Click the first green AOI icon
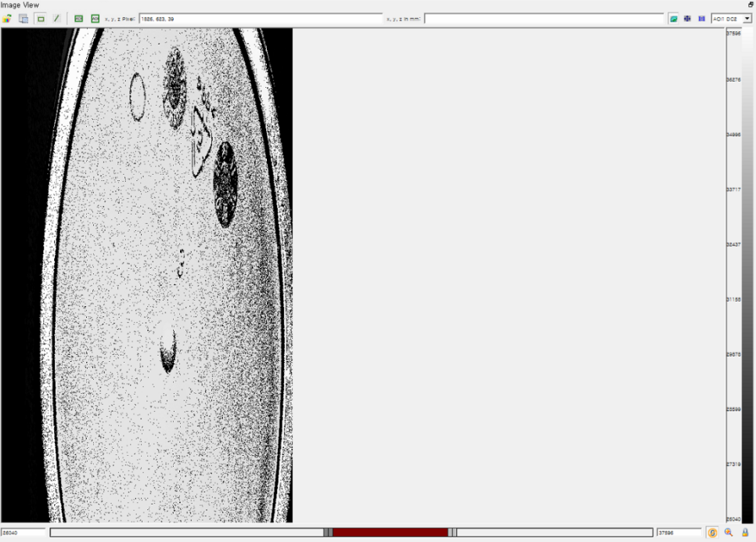The image size is (756, 542). click(78, 18)
